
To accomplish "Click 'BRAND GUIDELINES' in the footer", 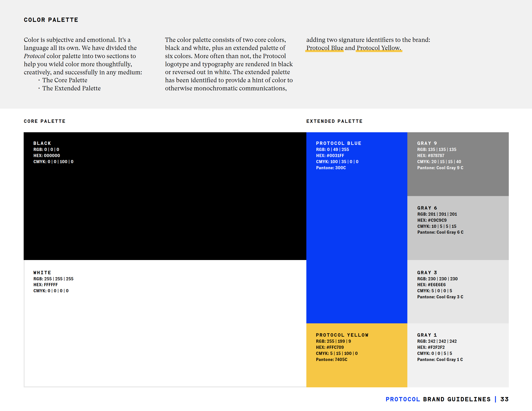I will [457, 399].
